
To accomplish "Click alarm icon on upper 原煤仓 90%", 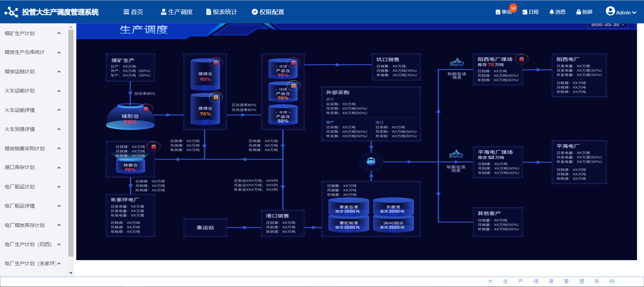I will pos(216,63).
